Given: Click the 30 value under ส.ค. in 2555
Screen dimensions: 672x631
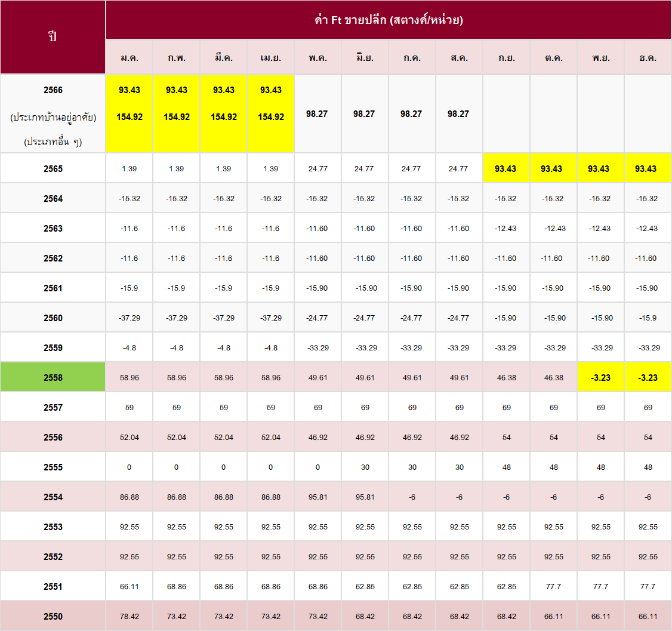Looking at the screenshot, I should (459, 467).
